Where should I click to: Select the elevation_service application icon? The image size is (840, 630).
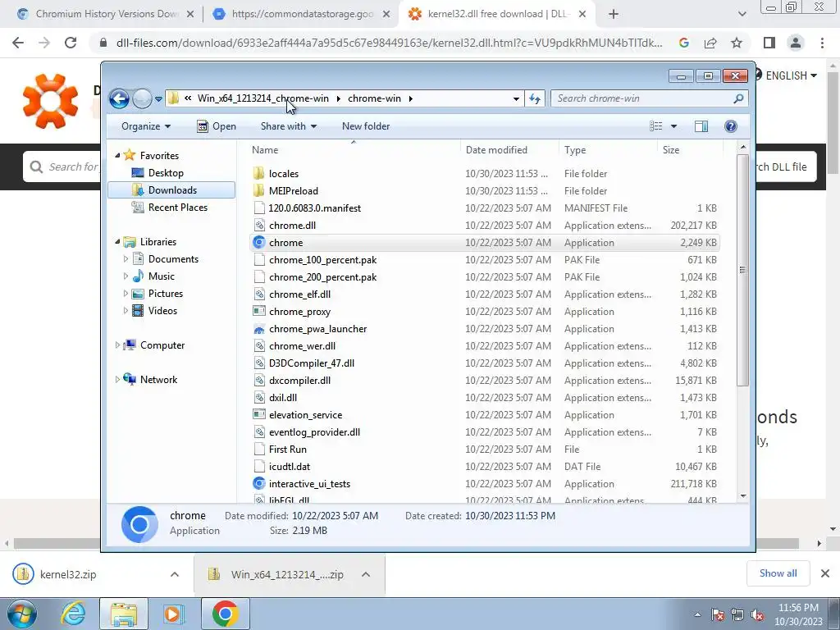click(x=259, y=414)
